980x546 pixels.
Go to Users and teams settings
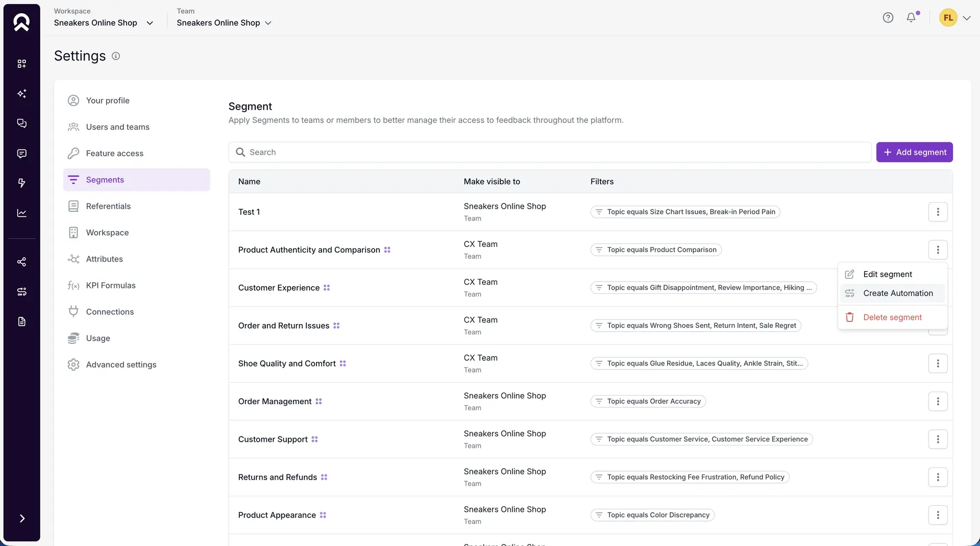pyautogui.click(x=117, y=127)
